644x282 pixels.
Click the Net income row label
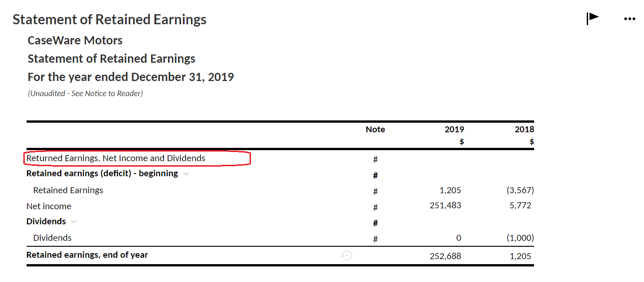(49, 206)
